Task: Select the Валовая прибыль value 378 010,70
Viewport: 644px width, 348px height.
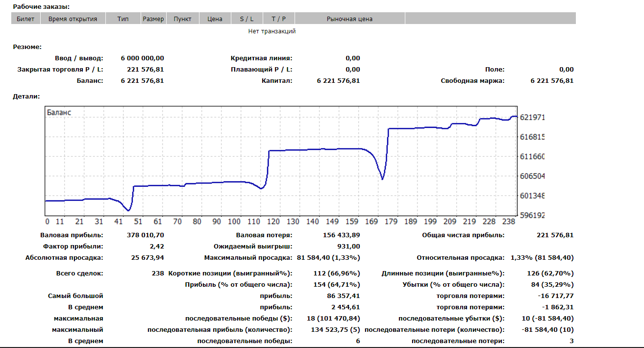Action: coord(146,235)
